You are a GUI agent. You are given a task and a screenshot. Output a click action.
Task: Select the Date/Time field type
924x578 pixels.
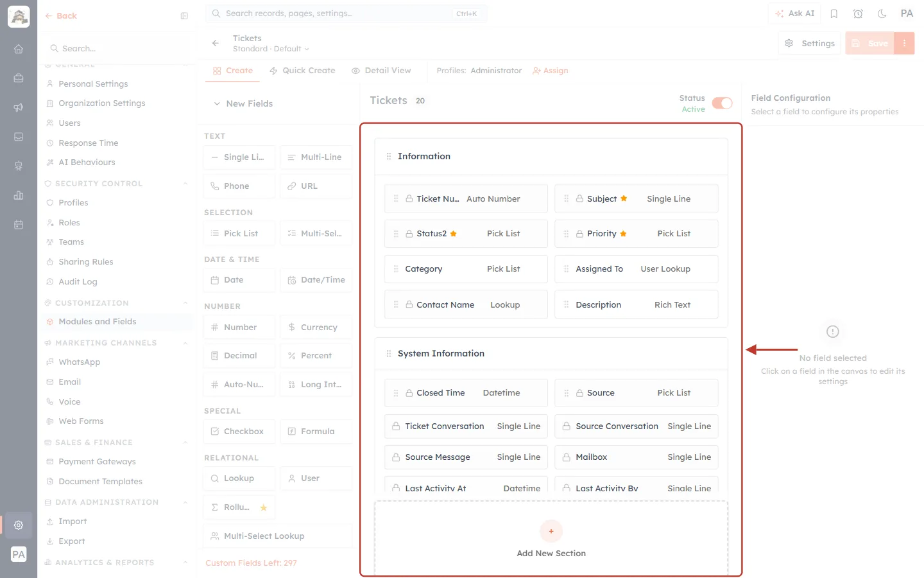pos(316,280)
